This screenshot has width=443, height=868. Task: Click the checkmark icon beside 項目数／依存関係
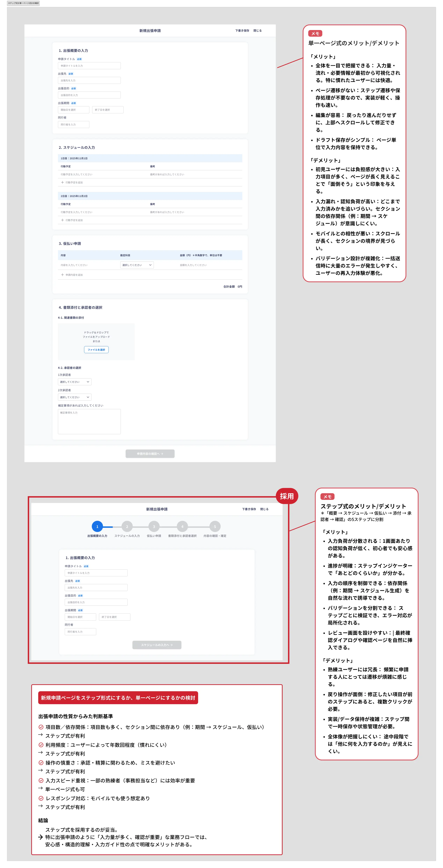coord(41,727)
